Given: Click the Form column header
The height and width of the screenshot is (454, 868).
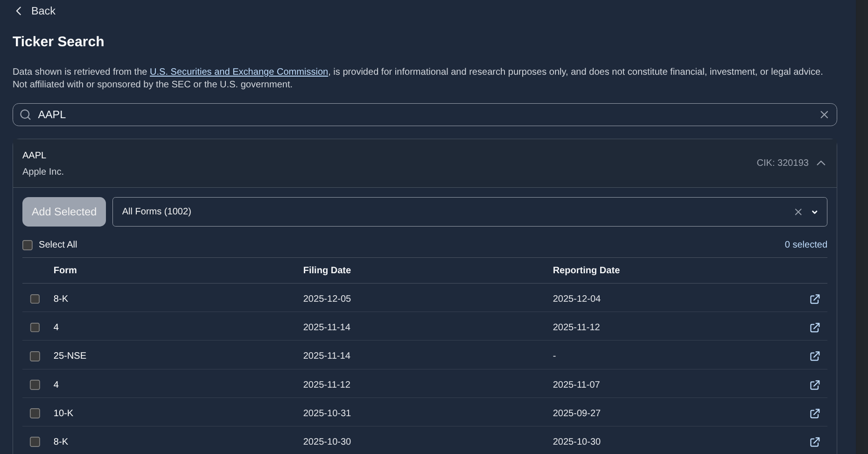Looking at the screenshot, I should (x=65, y=270).
